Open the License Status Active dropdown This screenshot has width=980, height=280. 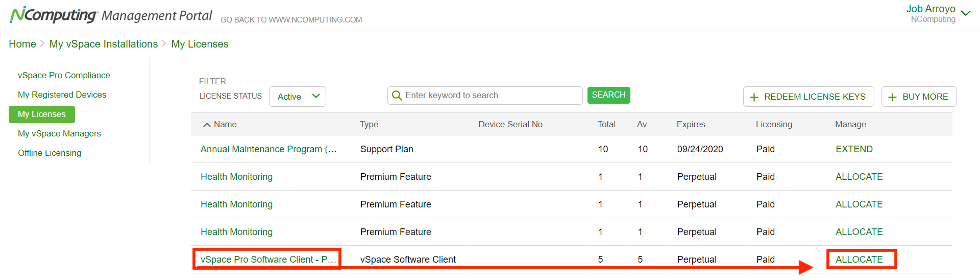(298, 97)
